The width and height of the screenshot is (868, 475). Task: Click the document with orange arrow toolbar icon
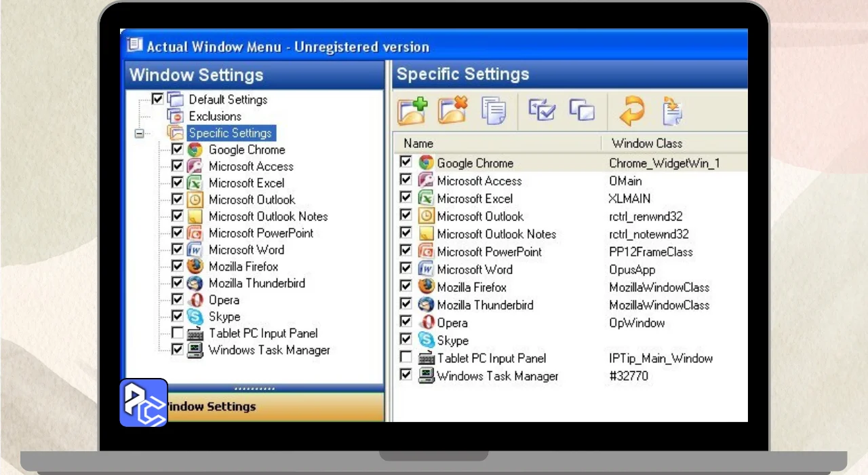pos(672,111)
